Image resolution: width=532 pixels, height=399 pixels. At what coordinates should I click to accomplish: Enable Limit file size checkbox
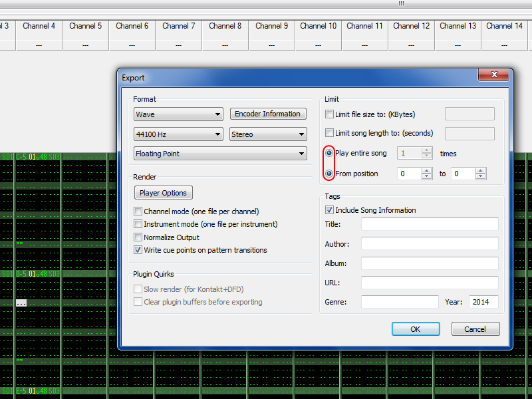(x=330, y=114)
